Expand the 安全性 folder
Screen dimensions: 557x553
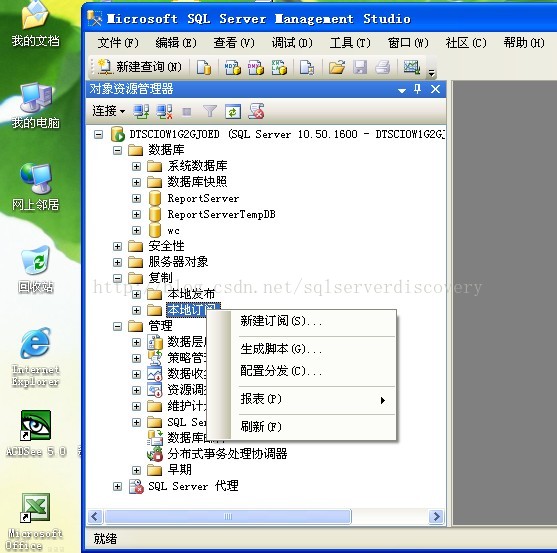click(x=117, y=246)
